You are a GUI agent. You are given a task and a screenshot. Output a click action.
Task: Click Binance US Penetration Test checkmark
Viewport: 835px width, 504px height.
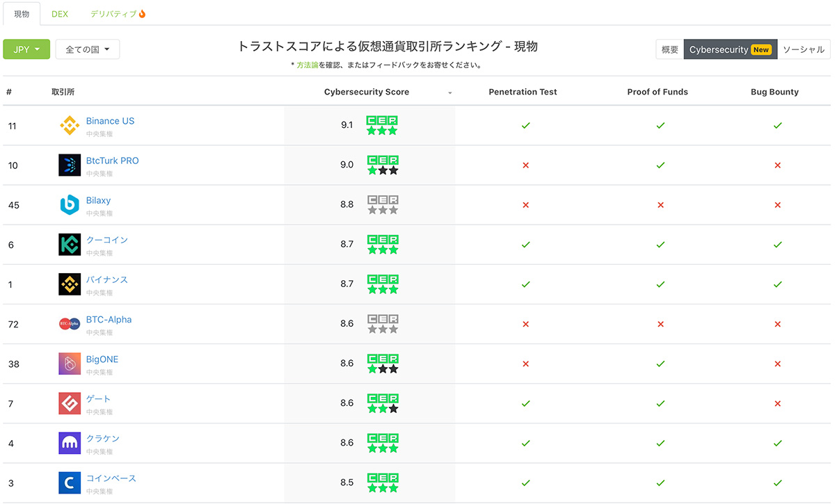[526, 125]
